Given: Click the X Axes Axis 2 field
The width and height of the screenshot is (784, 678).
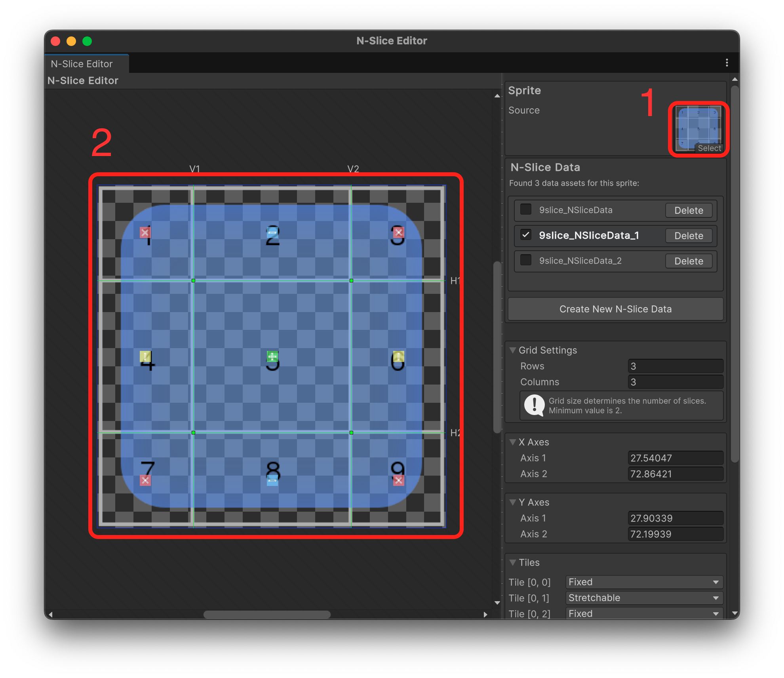Looking at the screenshot, I should pyautogui.click(x=676, y=474).
